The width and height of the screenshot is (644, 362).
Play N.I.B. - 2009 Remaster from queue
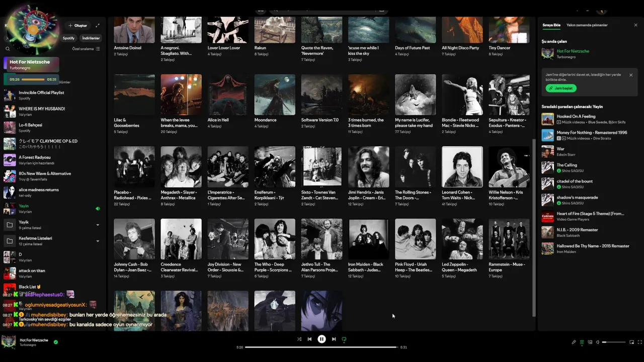[x=589, y=232]
